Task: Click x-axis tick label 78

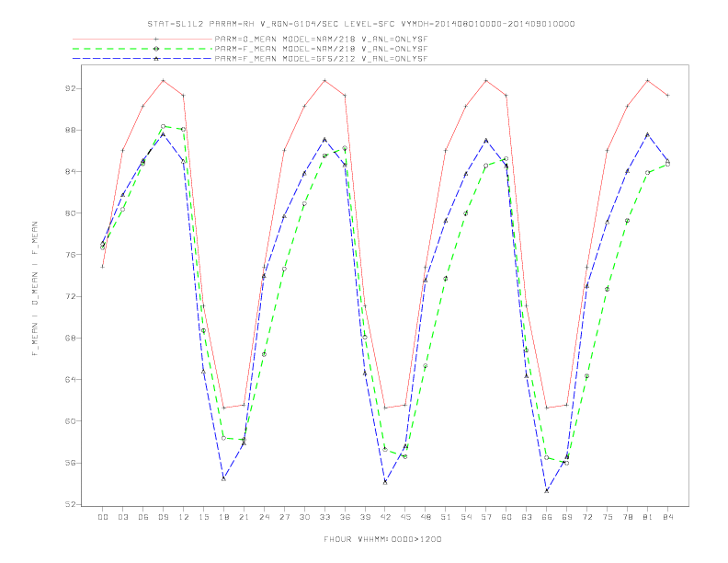Action: click(627, 517)
